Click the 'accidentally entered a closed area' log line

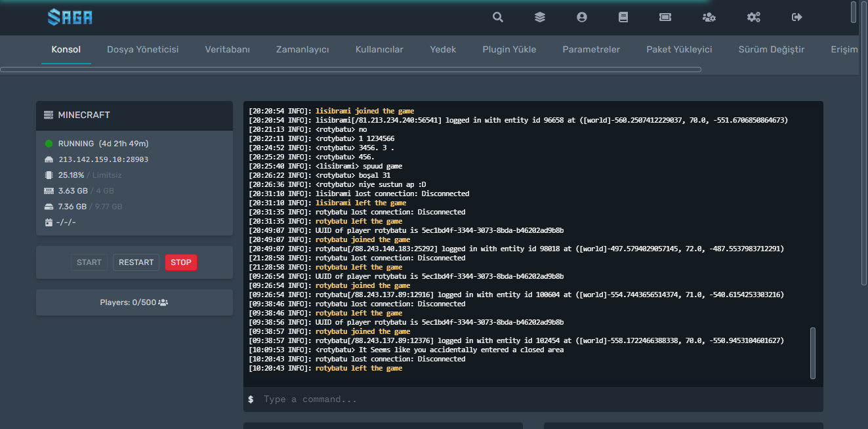pyautogui.click(x=406, y=350)
